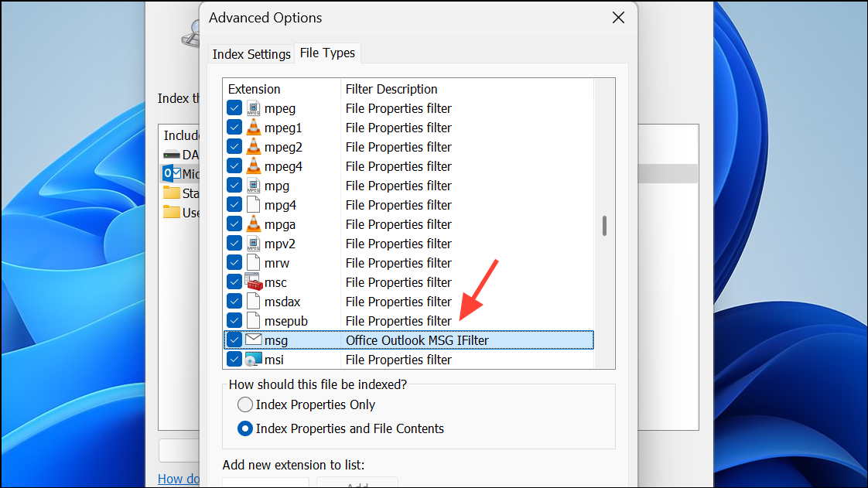
Task: Uncheck the msg extension checkbox
Action: (234, 340)
